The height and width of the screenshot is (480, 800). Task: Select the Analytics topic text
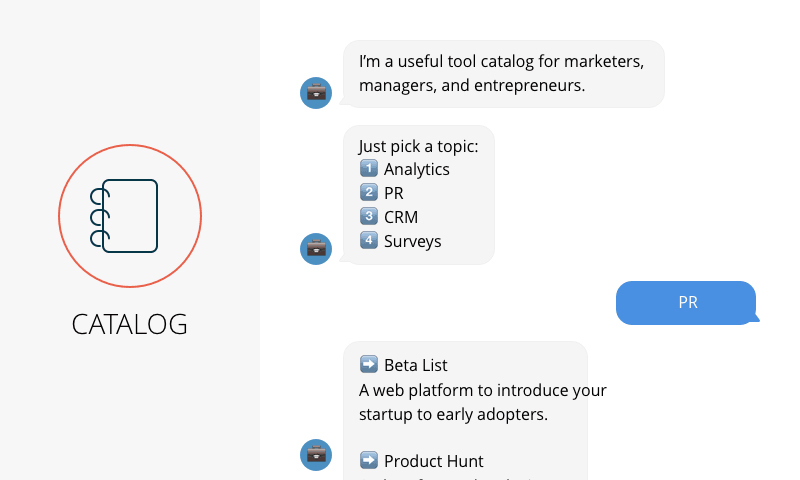pyautogui.click(x=417, y=169)
